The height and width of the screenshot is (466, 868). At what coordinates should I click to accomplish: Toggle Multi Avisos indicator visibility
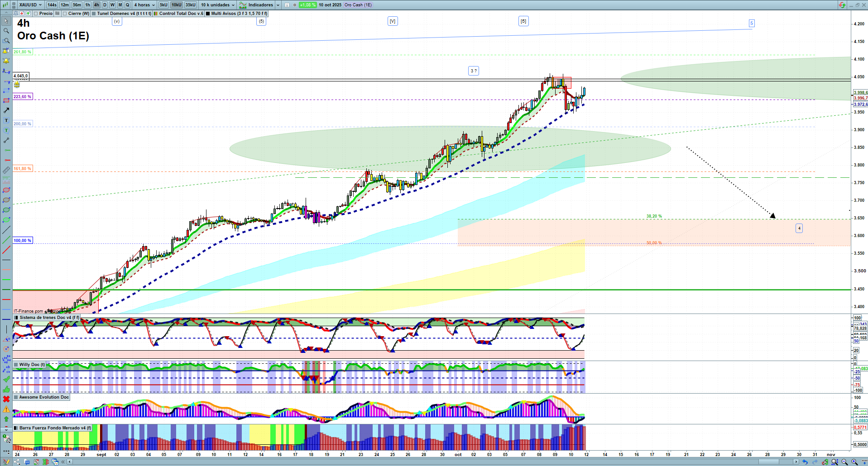click(x=208, y=14)
